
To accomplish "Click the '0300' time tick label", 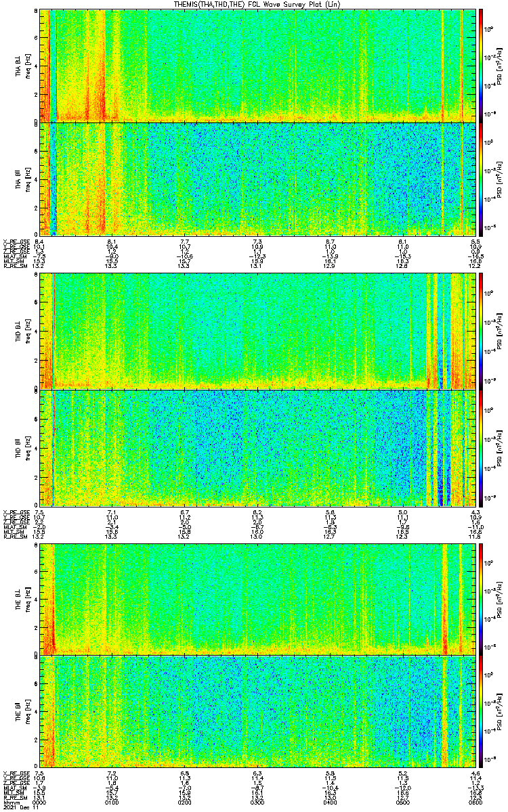I will coord(257,802).
